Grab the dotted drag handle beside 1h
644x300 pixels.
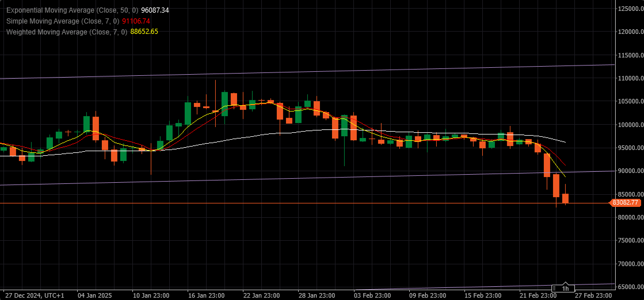(x=554, y=289)
